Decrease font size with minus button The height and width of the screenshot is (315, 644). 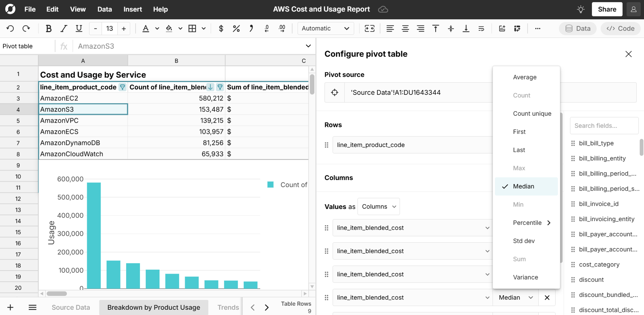pos(95,29)
